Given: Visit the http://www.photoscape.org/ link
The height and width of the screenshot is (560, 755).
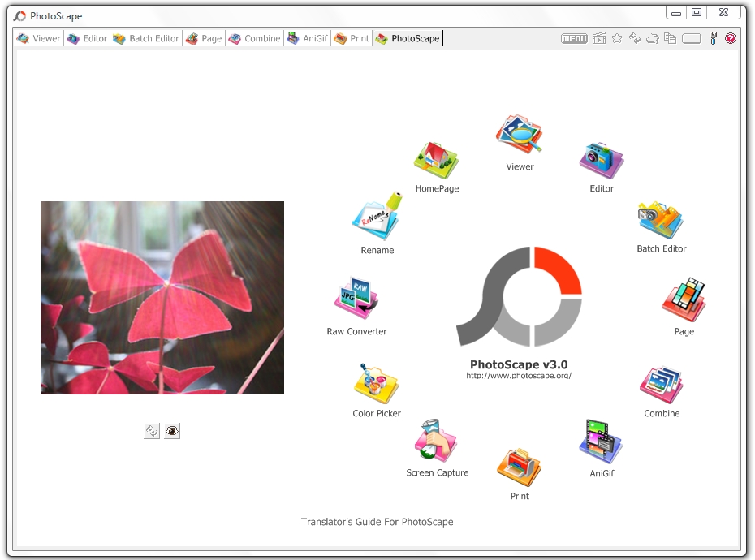Looking at the screenshot, I should 519,376.
